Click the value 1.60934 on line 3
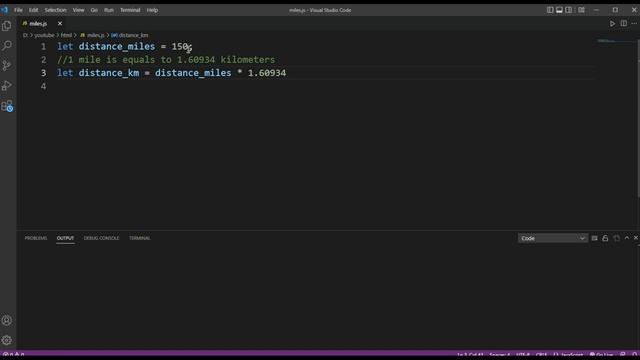Viewport: 640px width, 360px height. point(267,73)
